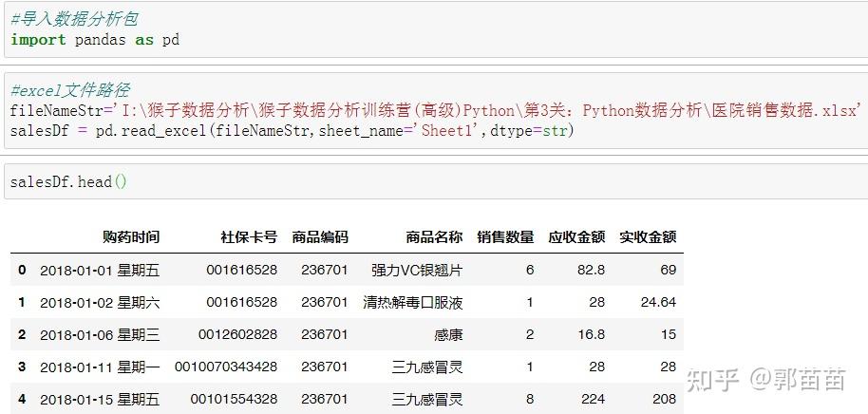This screenshot has height=414, width=868.
Task: Select the 商品名称 column header
Action: click(x=434, y=237)
